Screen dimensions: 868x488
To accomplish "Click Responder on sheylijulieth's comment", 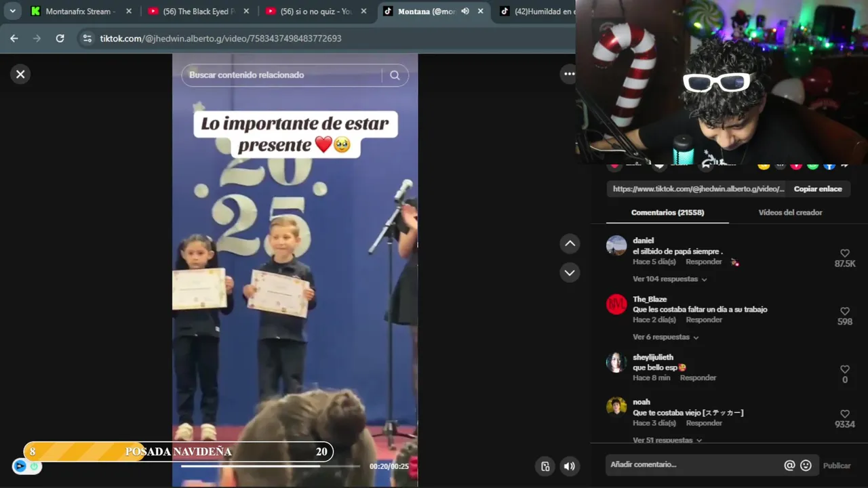I will pos(698,378).
